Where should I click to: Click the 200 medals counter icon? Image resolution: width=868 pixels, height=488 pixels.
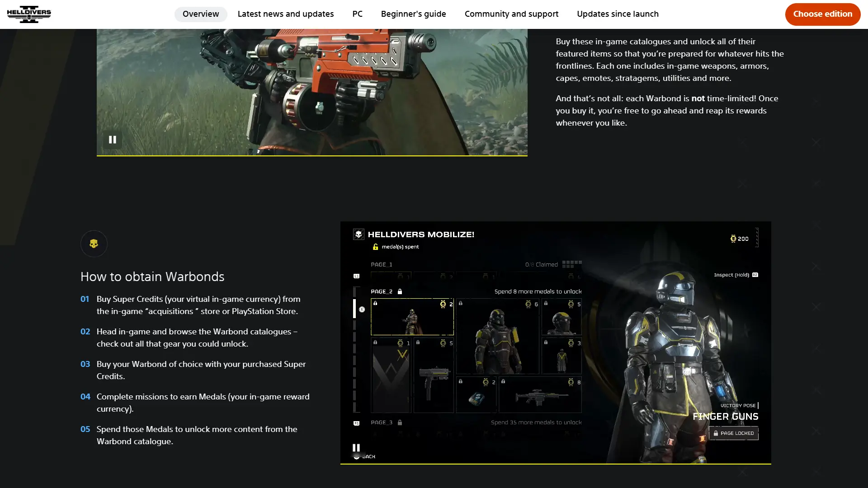click(x=733, y=239)
